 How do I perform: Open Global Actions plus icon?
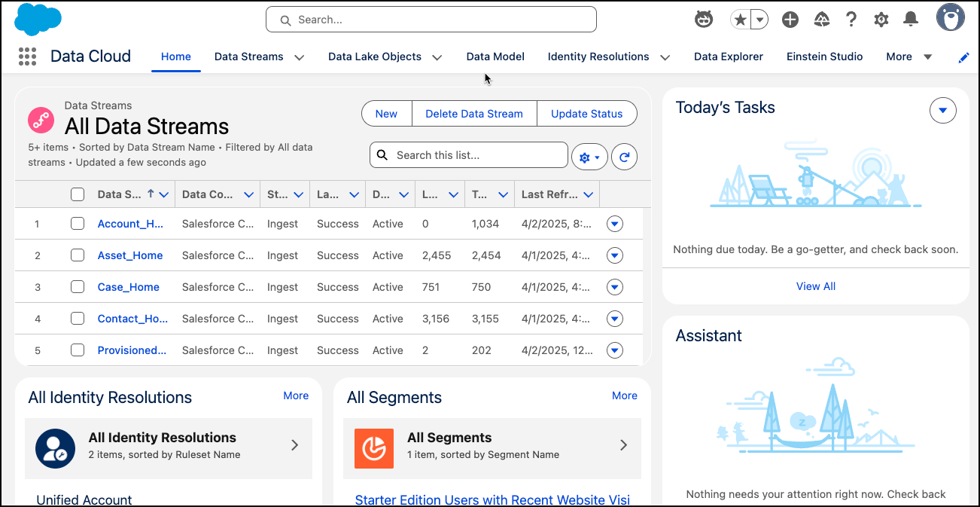pos(790,20)
